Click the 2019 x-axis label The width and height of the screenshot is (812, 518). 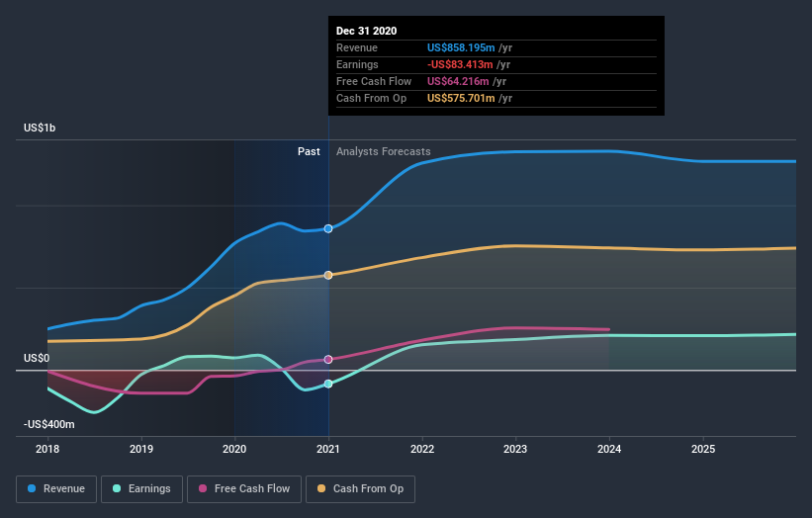tap(141, 449)
